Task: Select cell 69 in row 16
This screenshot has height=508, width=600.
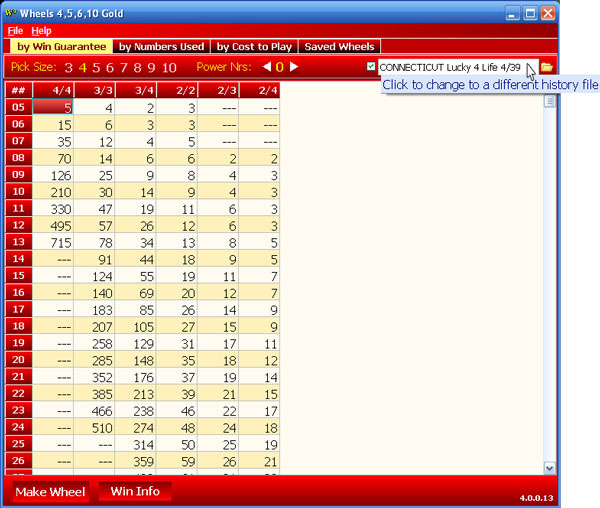Action: tap(136, 293)
